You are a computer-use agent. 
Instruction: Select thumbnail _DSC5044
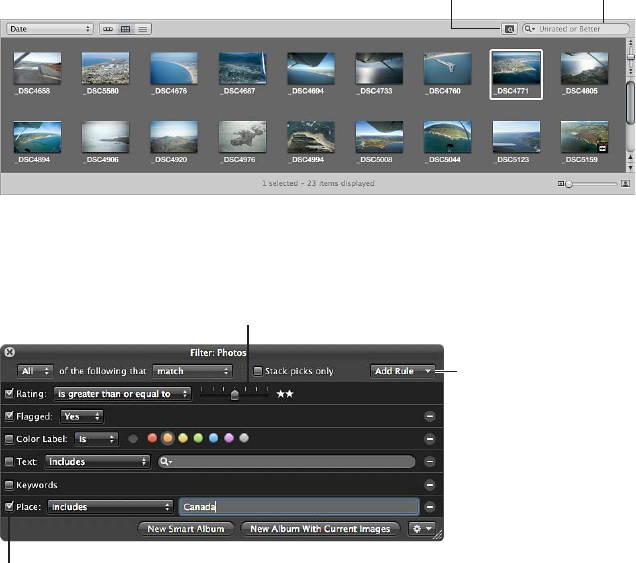(x=447, y=137)
